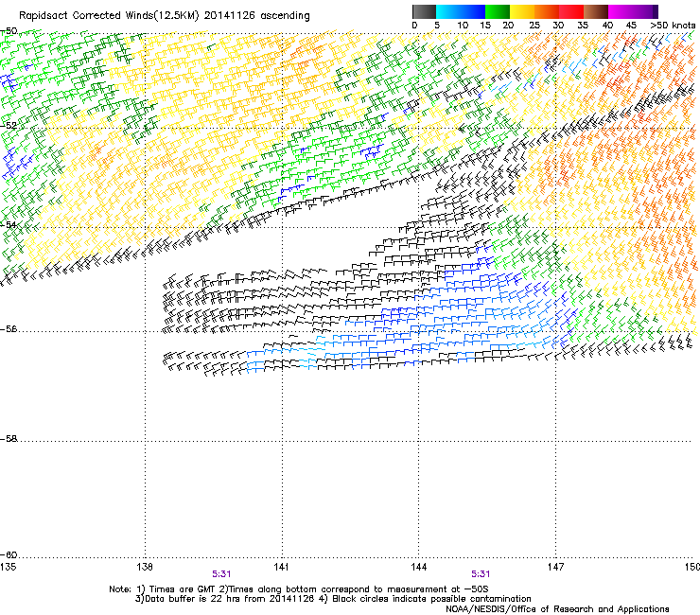Click the longitude label '135'
The image size is (700, 615).
8,567
